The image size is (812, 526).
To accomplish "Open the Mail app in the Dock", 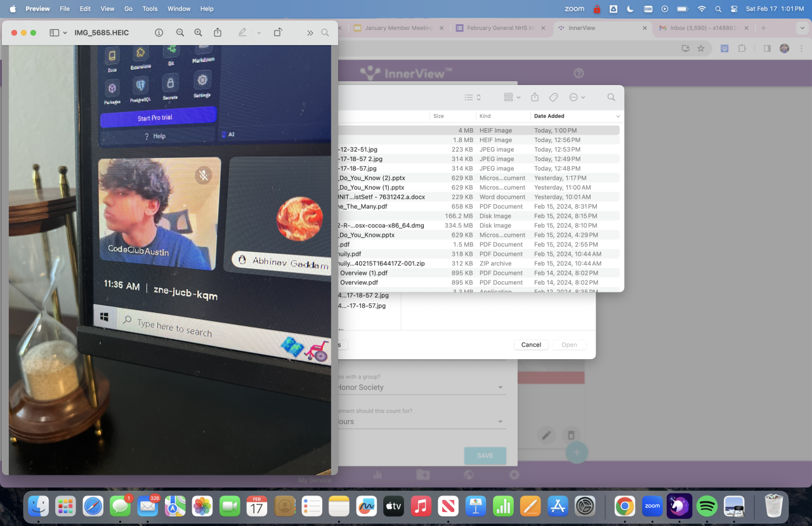I will tap(148, 506).
